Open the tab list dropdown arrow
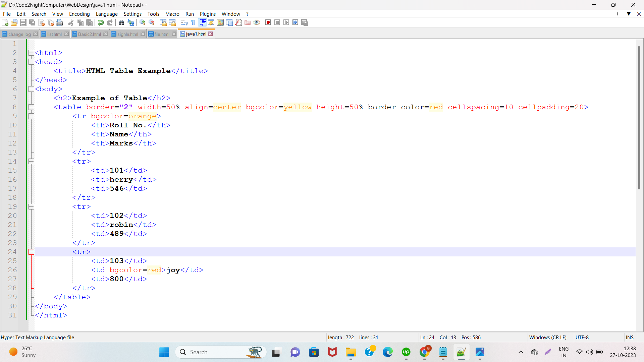644x362 pixels. tap(628, 14)
